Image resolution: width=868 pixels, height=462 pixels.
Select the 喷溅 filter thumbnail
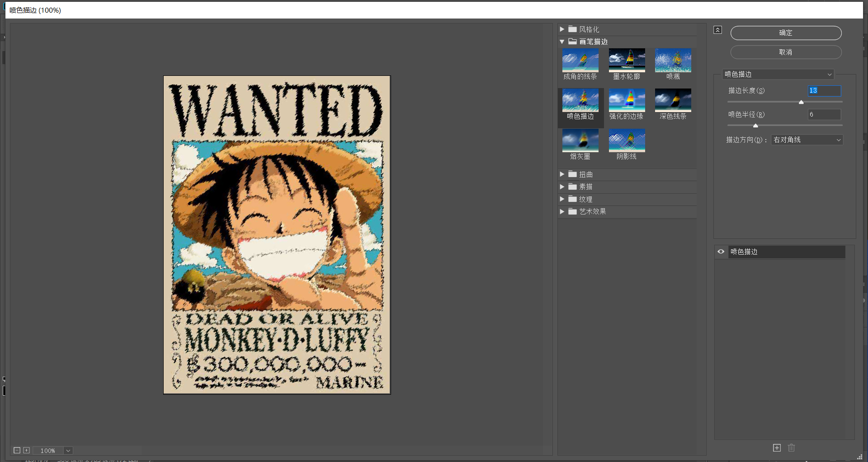tap(673, 60)
